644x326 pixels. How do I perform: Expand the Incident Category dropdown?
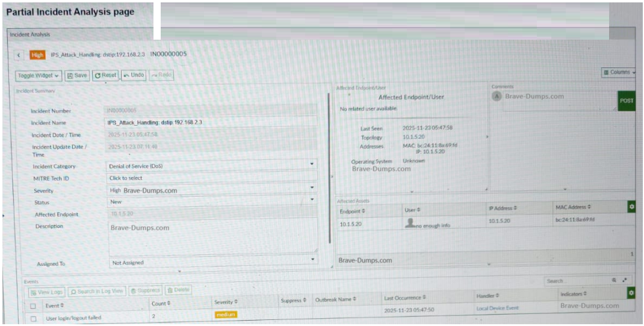[312, 164]
